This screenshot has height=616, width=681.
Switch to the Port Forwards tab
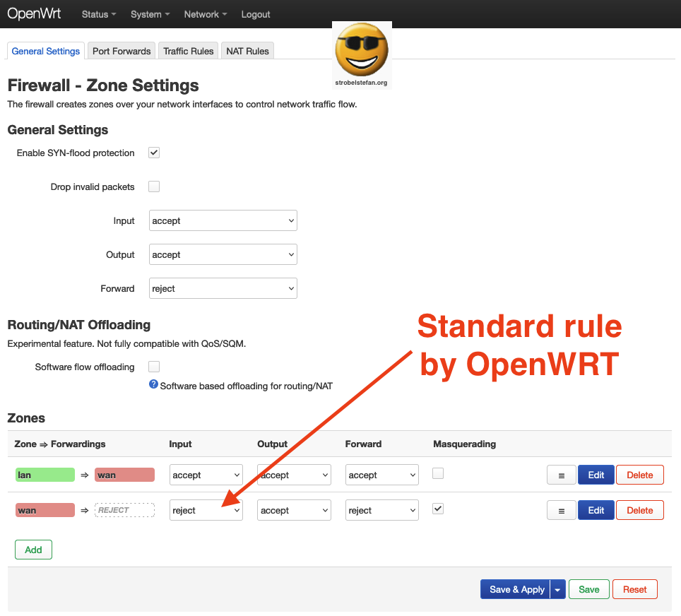click(x=122, y=51)
